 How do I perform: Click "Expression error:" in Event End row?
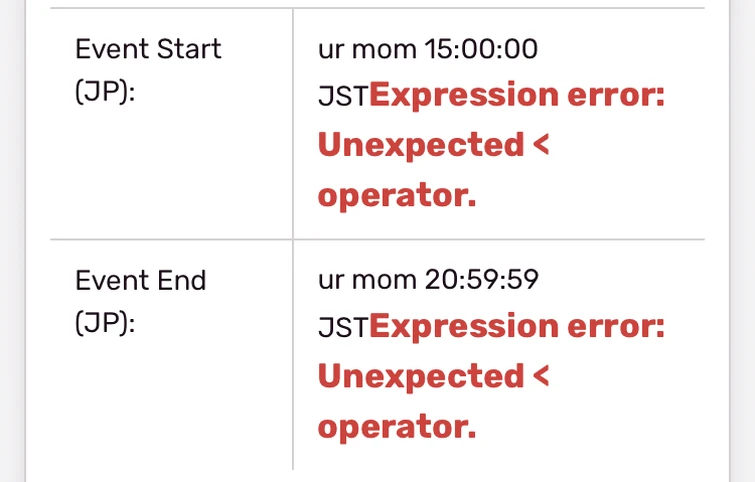pyautogui.click(x=517, y=327)
